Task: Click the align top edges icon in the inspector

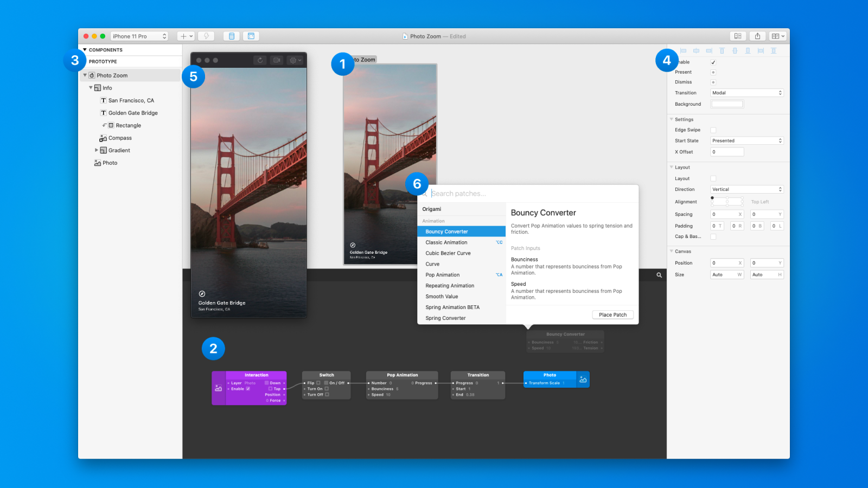Action: (722, 50)
